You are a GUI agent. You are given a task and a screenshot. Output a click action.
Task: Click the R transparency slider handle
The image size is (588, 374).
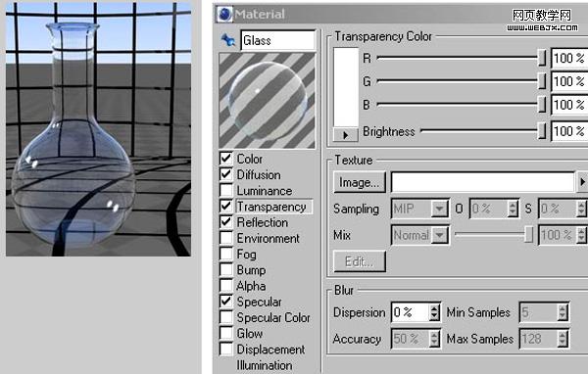tap(542, 58)
